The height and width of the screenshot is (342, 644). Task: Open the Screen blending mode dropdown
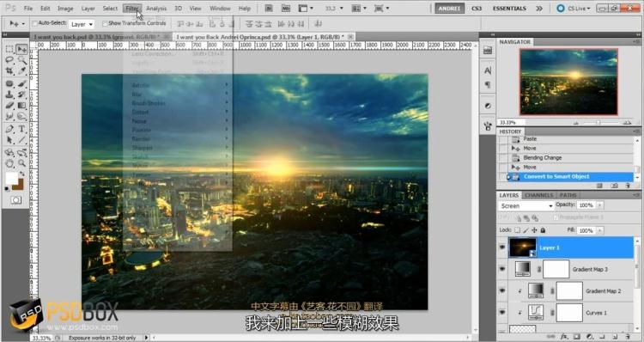tap(526, 206)
